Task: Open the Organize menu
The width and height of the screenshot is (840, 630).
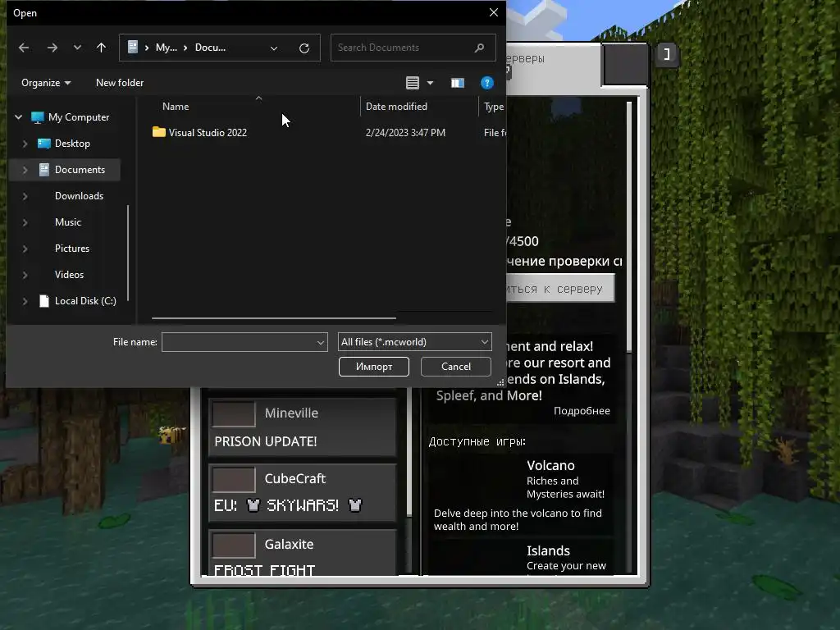Action: [x=46, y=83]
